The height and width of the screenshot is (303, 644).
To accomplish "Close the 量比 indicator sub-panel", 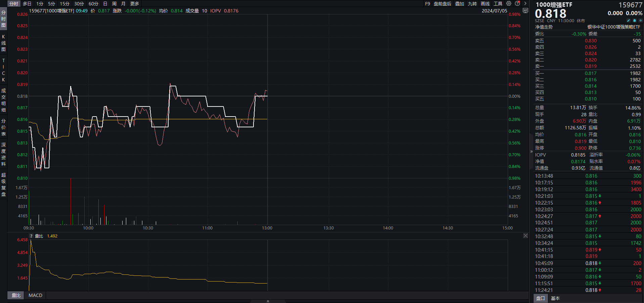I will [525, 236].
